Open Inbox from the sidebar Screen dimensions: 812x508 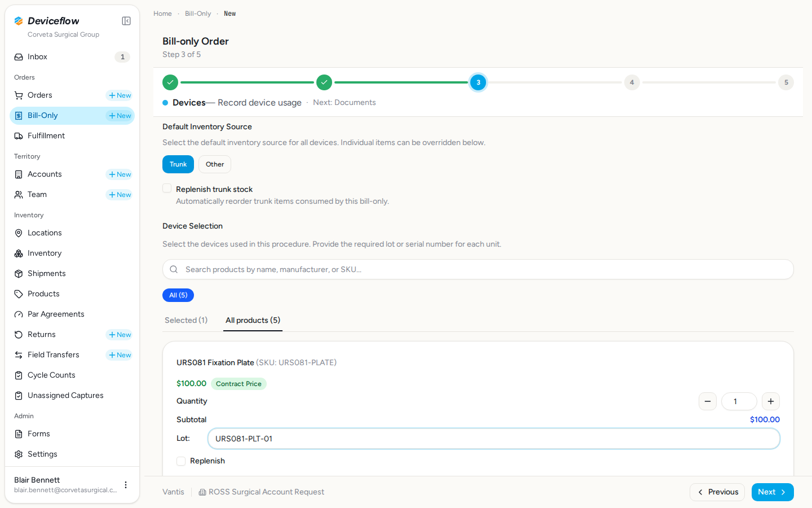(x=72, y=57)
